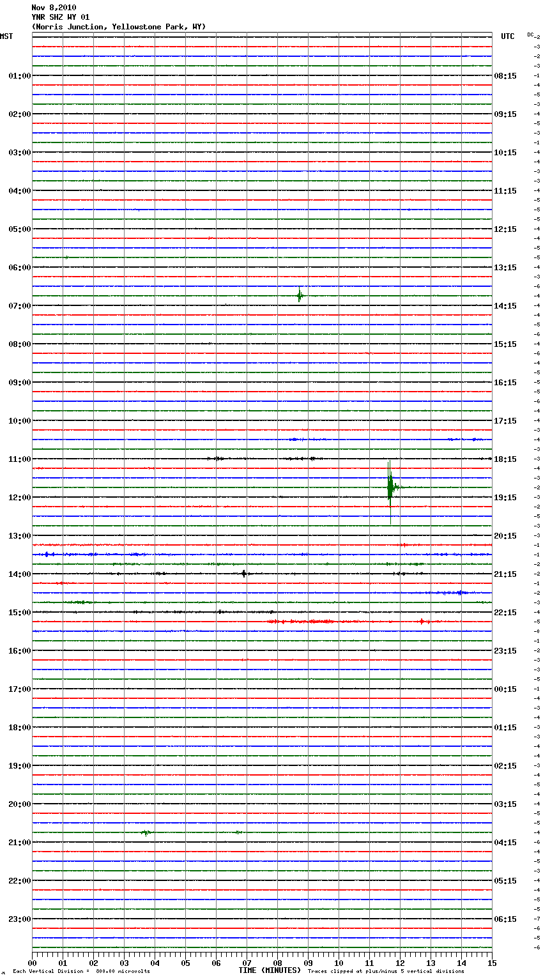Select the station code YNR SHZ WY 01

click(61, 17)
